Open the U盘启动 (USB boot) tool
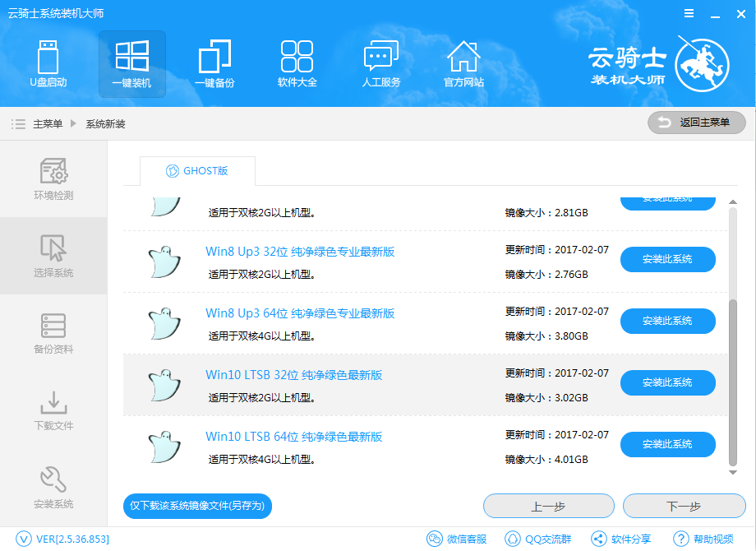The width and height of the screenshot is (756, 551). pos(48,64)
